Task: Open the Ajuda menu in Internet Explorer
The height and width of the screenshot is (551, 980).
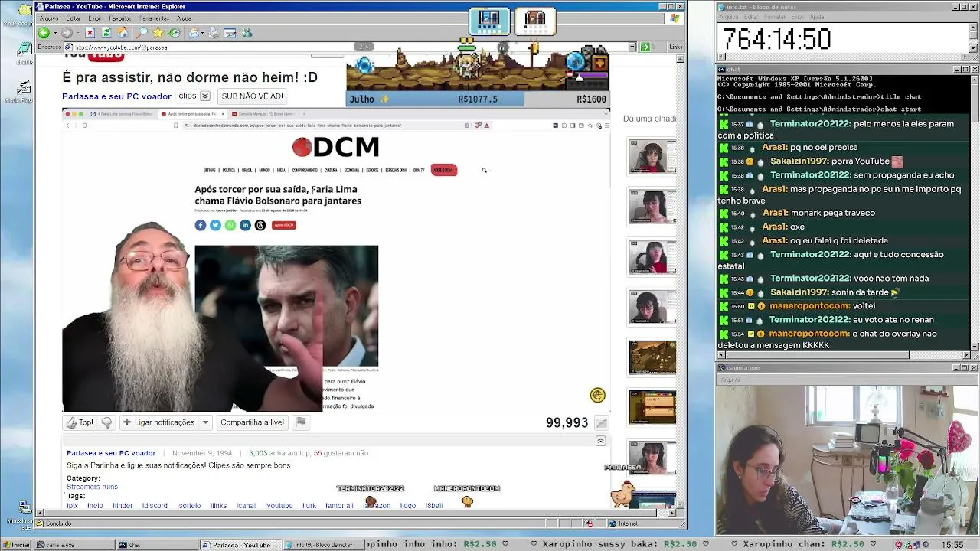Action: pos(184,18)
